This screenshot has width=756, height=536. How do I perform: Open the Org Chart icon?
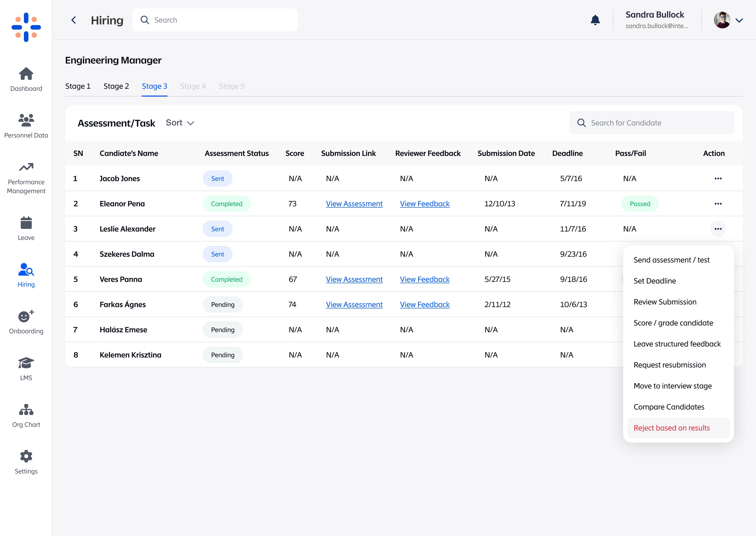tap(26, 410)
